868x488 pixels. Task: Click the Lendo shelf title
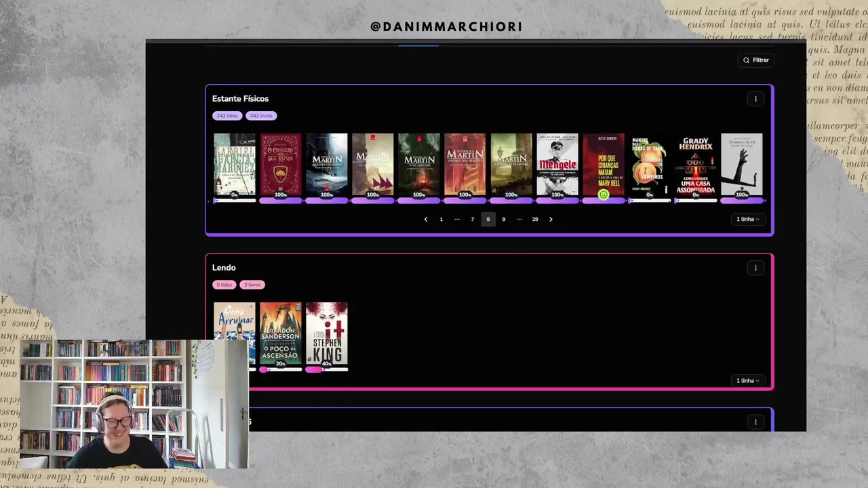click(224, 268)
